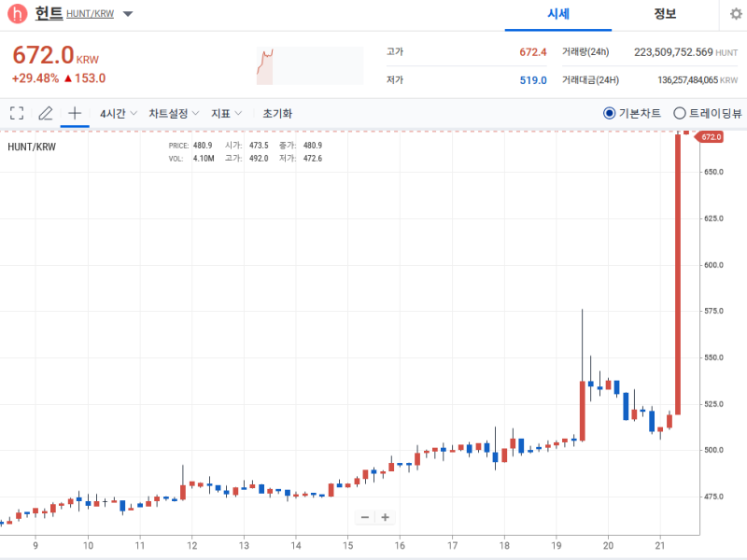Screen dimensions: 747x560
Task: Click the 672.0 current price tag on axis
Action: pyautogui.click(x=711, y=137)
